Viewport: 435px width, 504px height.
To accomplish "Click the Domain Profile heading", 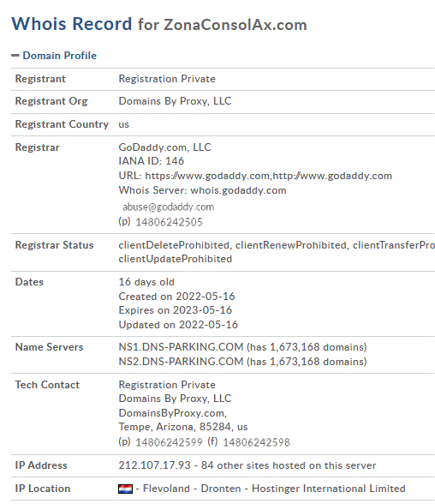I will point(59,56).
